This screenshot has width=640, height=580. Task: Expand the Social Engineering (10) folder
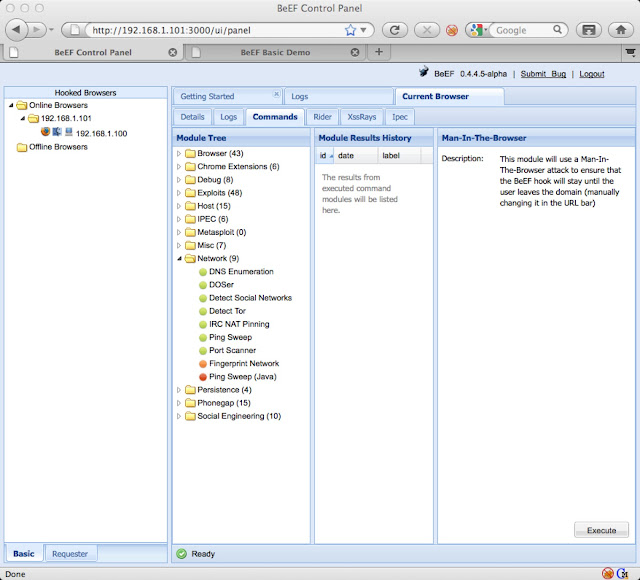tap(179, 416)
